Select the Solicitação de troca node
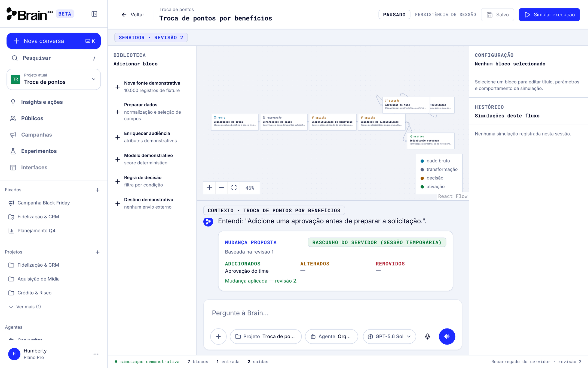This screenshot has height=368, width=588. (x=235, y=122)
